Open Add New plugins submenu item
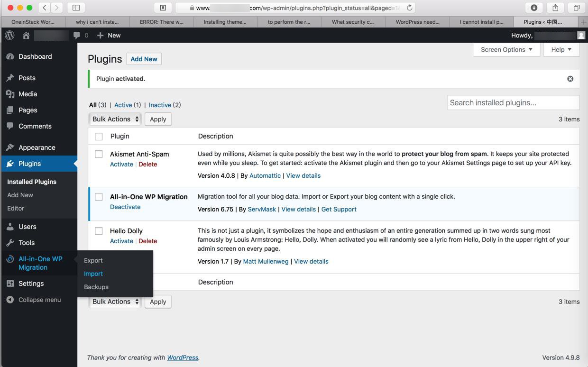Image resolution: width=588 pixels, height=367 pixels. coord(20,195)
